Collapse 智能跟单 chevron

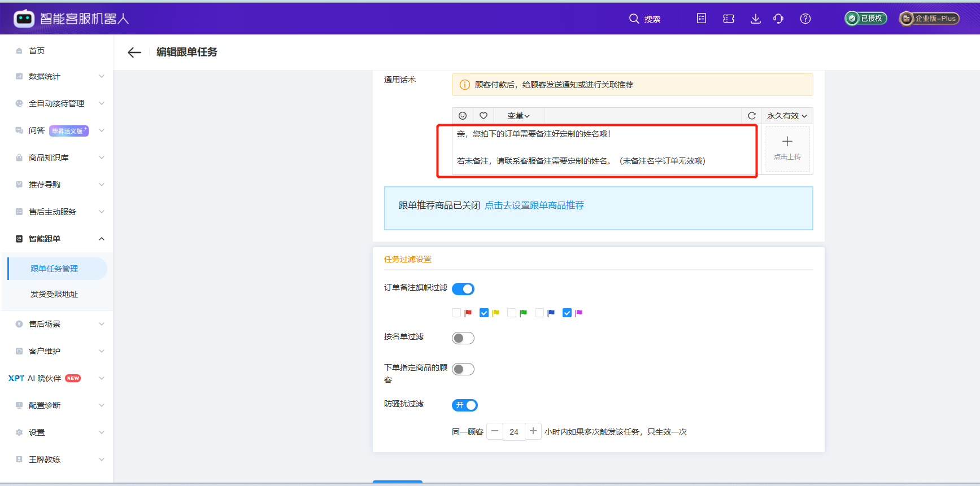(102, 239)
